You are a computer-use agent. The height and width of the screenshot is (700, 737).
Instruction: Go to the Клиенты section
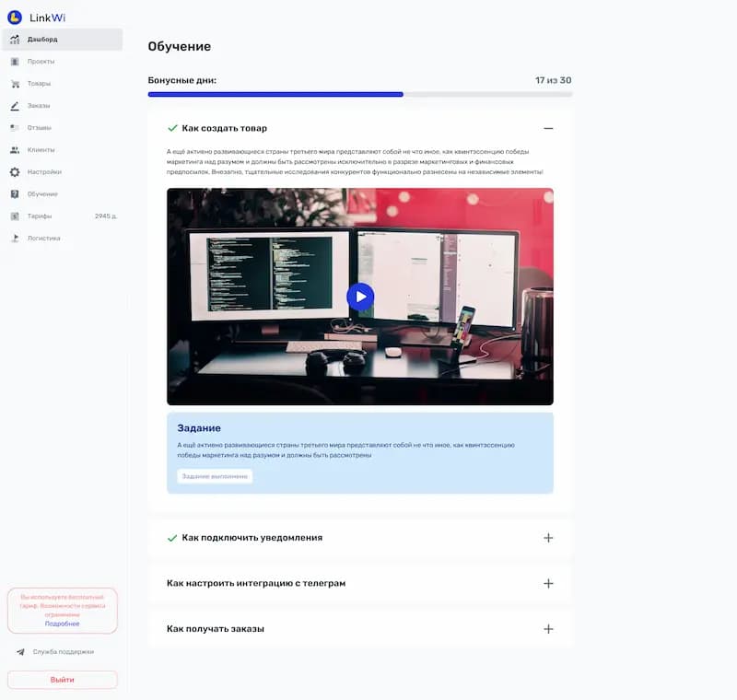63,150
